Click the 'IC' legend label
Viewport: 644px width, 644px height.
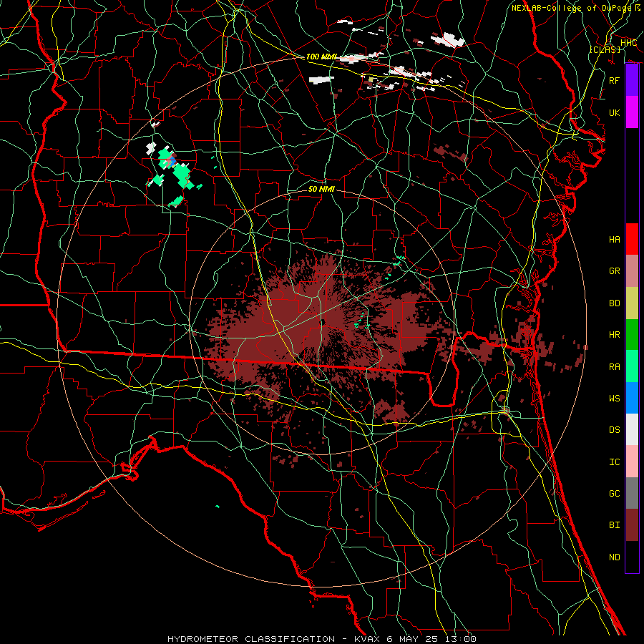pos(615,462)
